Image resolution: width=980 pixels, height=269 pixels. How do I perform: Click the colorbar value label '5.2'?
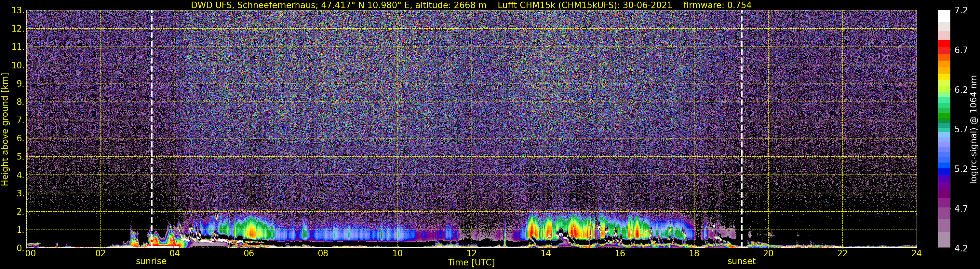point(961,169)
